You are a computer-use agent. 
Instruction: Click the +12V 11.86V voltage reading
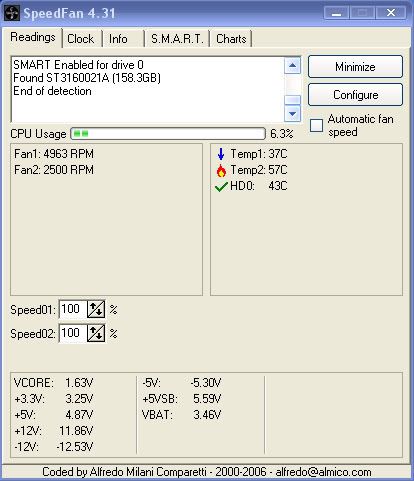53,431
